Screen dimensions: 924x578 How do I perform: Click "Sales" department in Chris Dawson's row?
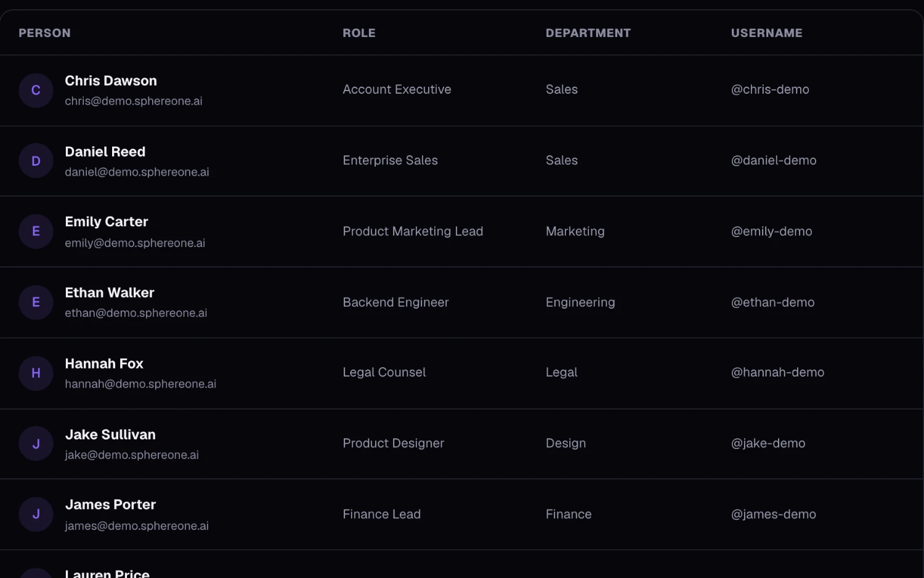[562, 89]
